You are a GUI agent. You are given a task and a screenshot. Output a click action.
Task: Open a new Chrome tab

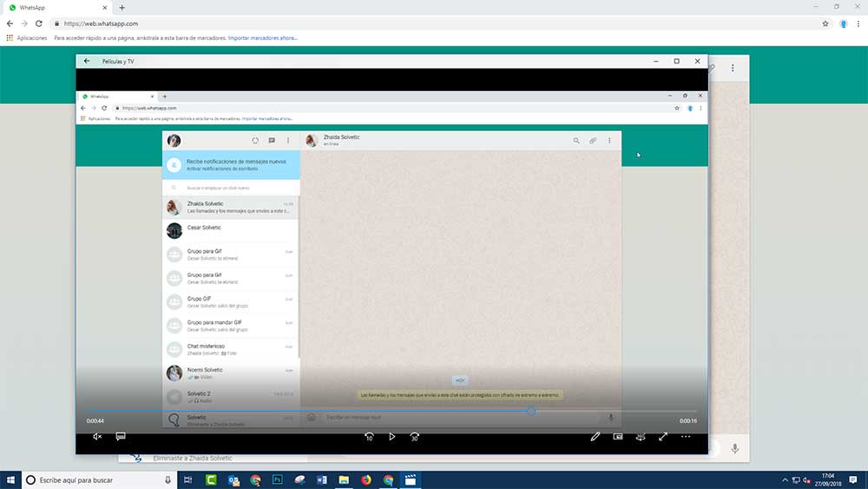[122, 8]
